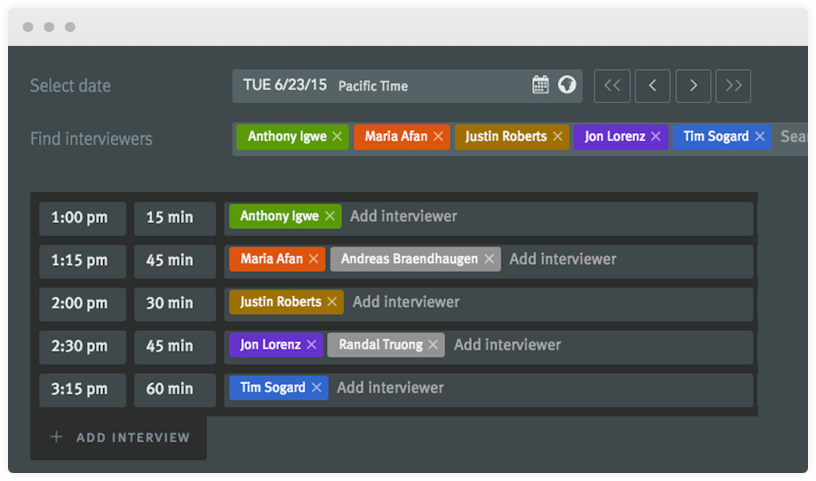Select the purple Jon Lorenz search tag

(x=612, y=137)
